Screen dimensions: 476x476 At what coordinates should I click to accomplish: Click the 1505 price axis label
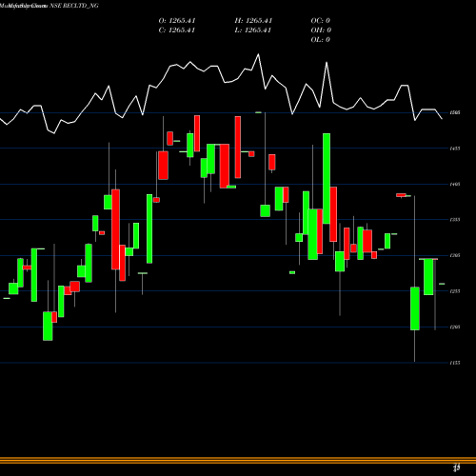[455, 112]
